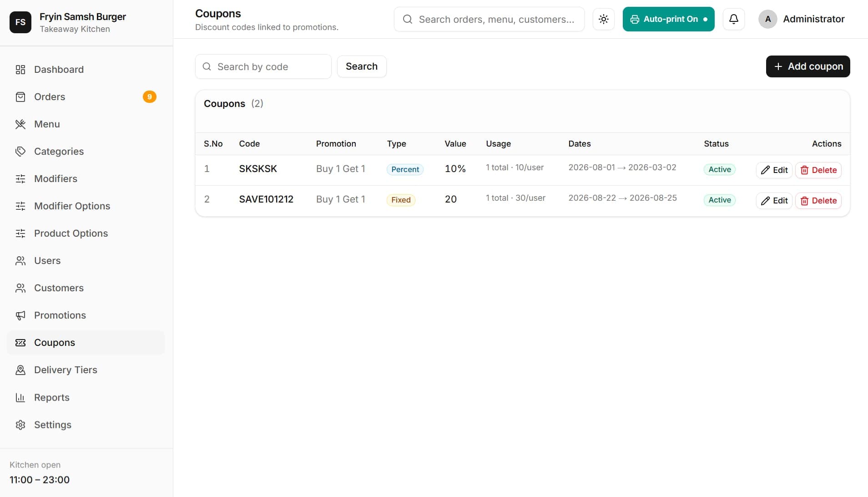Delete the SAVE101212 coupon
The width and height of the screenshot is (868, 497).
[x=818, y=201]
